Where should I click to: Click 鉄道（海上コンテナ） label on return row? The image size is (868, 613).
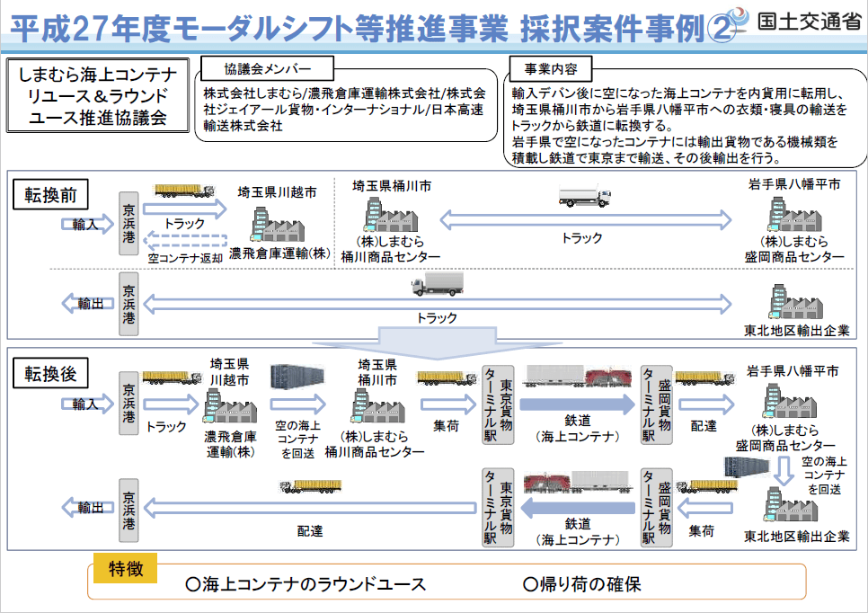[578, 531]
